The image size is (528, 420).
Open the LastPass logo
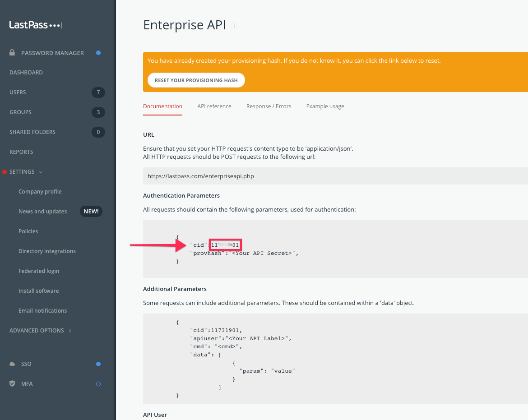tap(35, 24)
